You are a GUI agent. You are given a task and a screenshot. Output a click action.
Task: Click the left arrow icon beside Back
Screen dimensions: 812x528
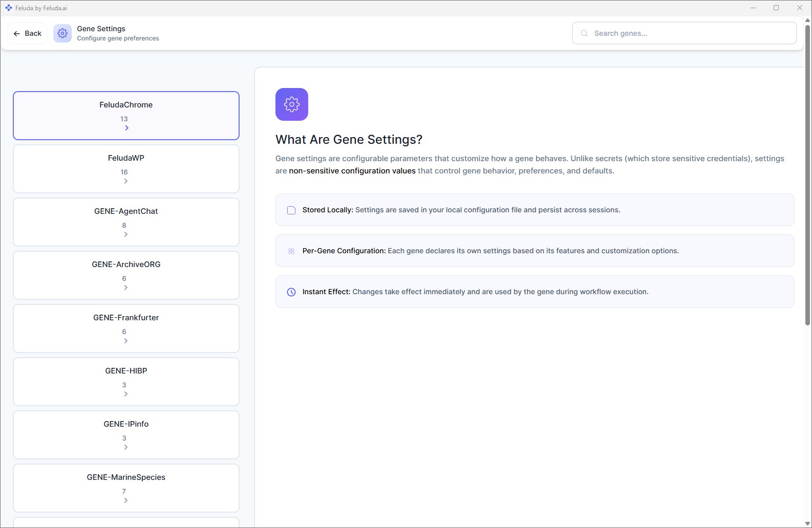(17, 33)
